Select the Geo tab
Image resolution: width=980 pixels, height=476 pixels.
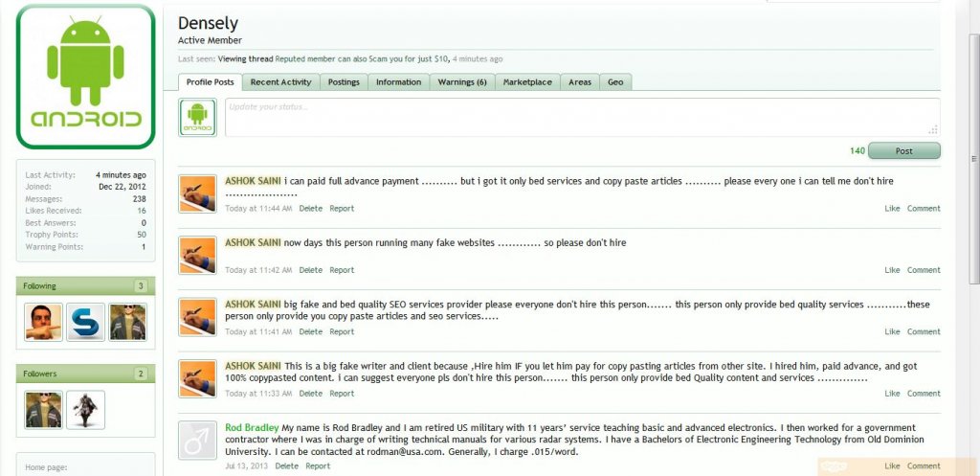click(x=615, y=82)
